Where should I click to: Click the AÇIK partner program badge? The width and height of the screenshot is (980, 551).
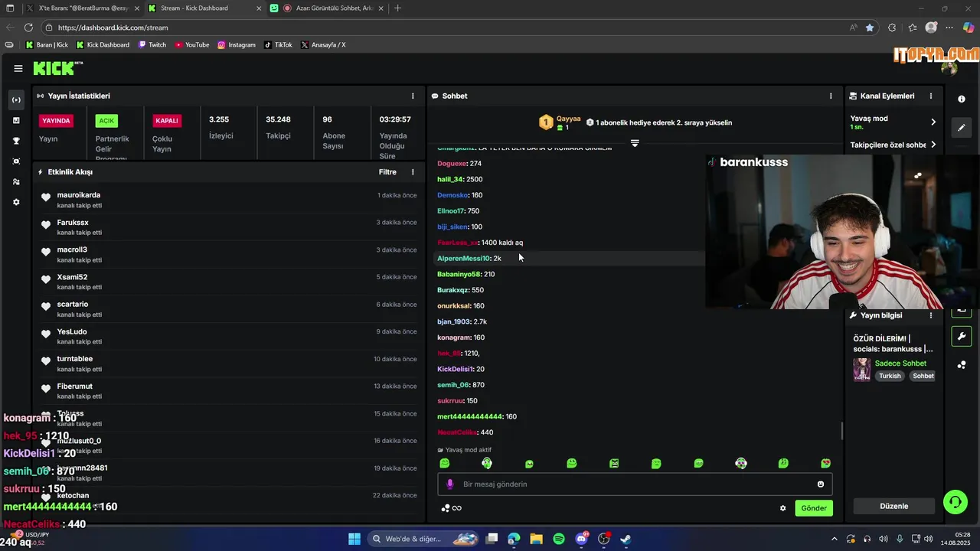(106, 120)
